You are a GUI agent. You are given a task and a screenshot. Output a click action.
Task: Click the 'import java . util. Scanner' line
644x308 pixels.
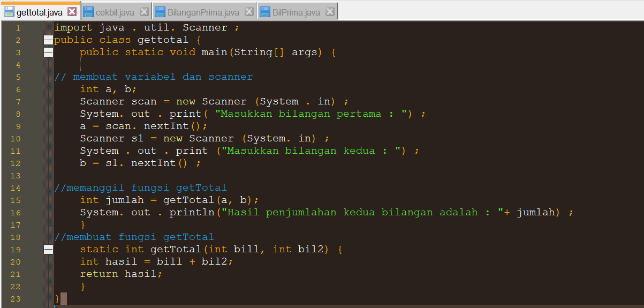coord(147,27)
